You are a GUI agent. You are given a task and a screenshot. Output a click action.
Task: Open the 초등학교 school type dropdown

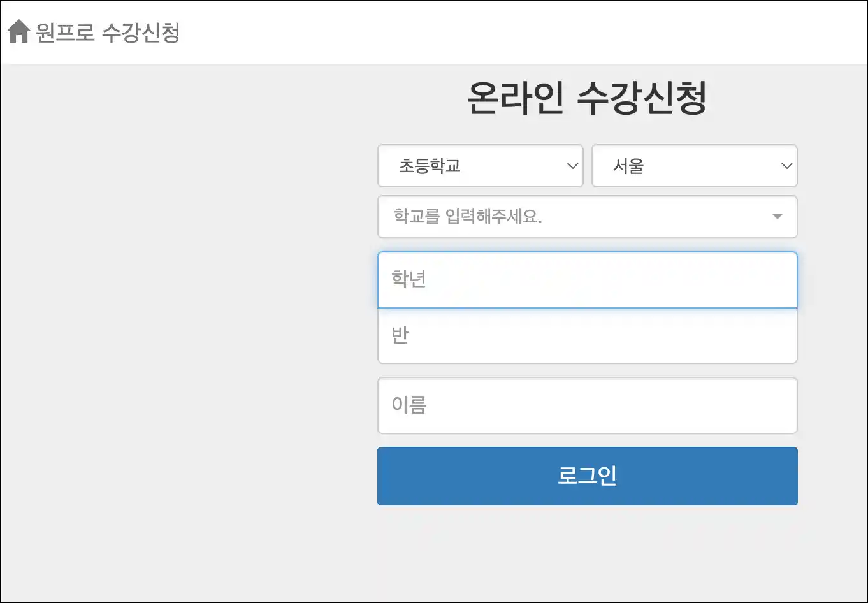coord(481,166)
